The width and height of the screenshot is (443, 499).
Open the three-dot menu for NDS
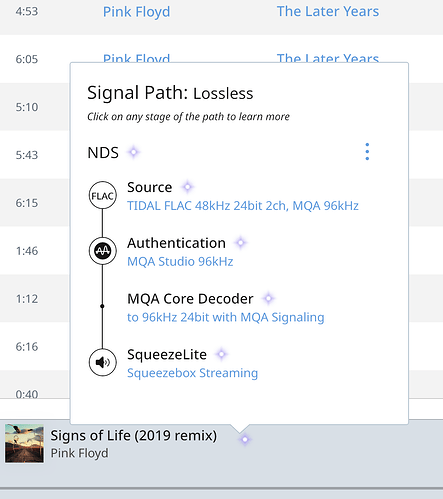point(367,152)
